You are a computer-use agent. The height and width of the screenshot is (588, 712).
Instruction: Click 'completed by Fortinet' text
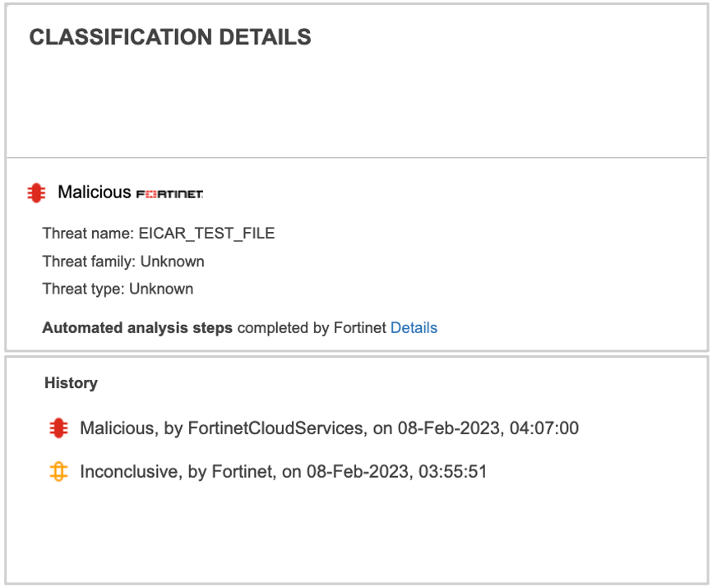point(312,328)
